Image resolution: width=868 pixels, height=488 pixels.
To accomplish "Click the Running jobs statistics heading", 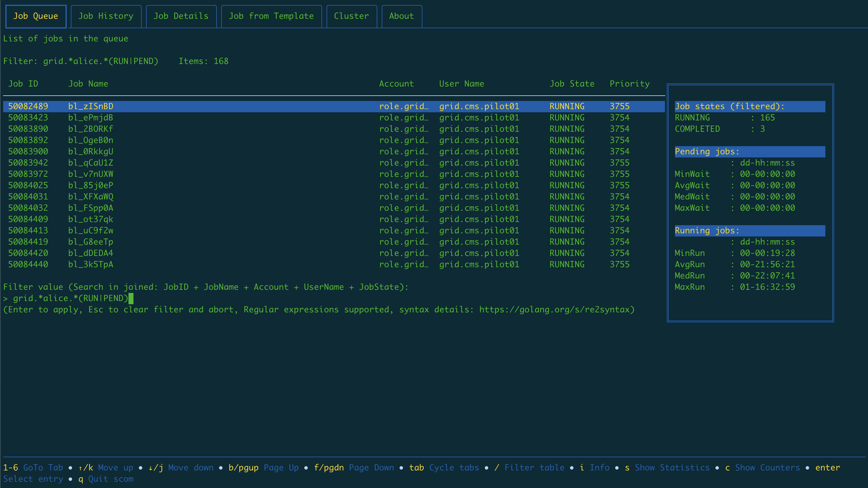I will coord(707,231).
